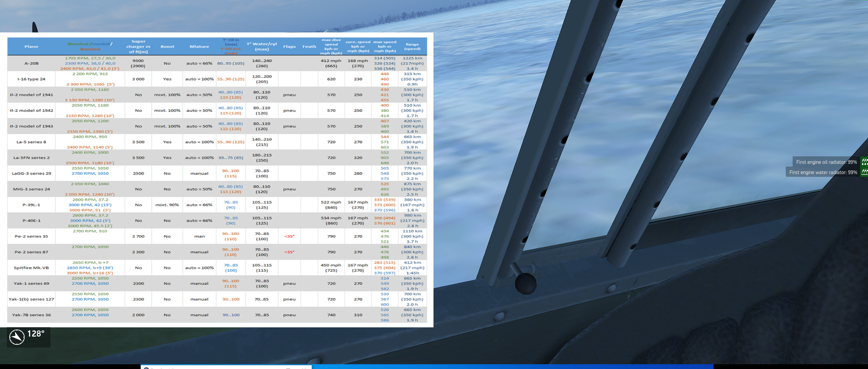Click the compass heading icon

(x=17, y=337)
